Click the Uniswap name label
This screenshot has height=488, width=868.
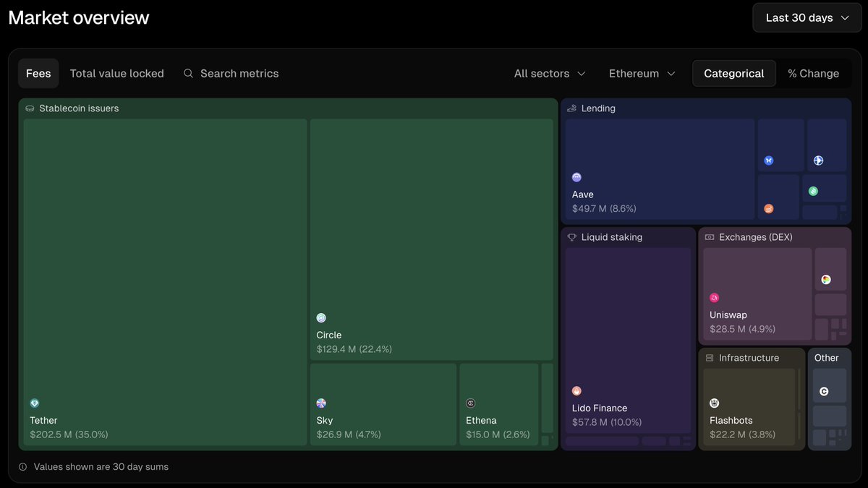click(728, 314)
